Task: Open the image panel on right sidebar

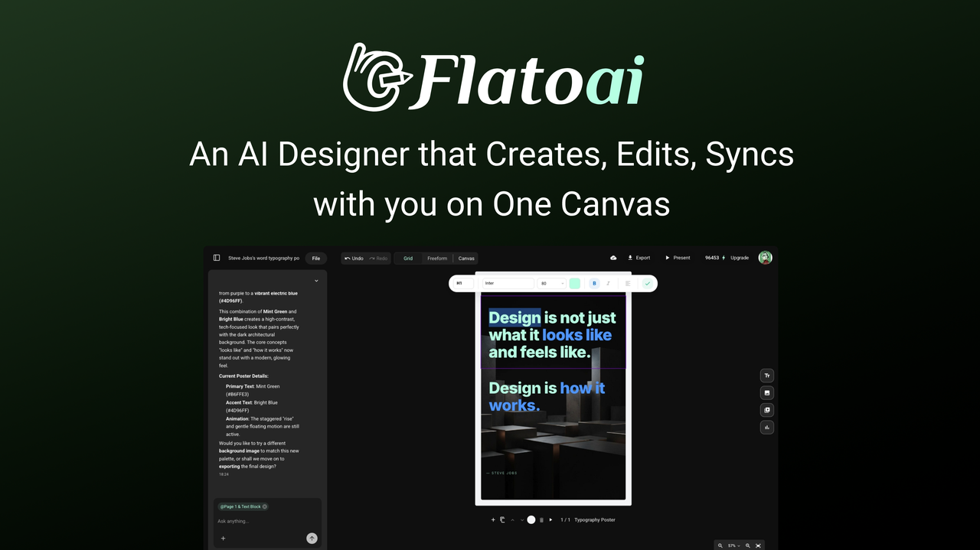Action: pos(766,392)
